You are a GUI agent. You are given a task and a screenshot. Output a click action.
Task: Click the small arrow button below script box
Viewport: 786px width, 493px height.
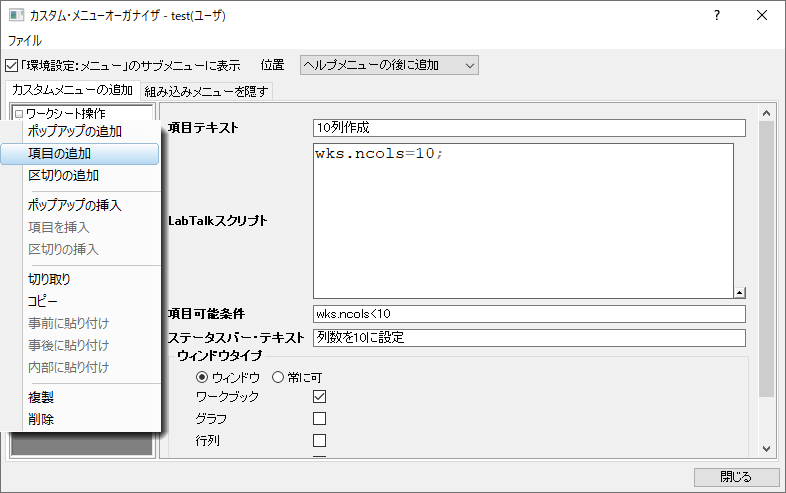pyautogui.click(x=740, y=293)
